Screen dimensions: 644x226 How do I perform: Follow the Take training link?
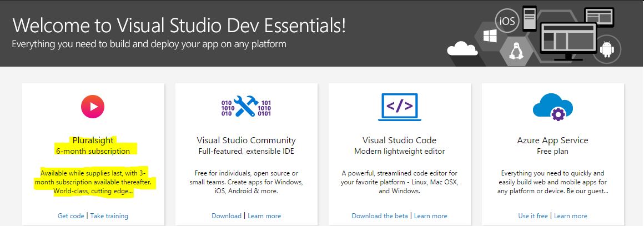point(109,215)
